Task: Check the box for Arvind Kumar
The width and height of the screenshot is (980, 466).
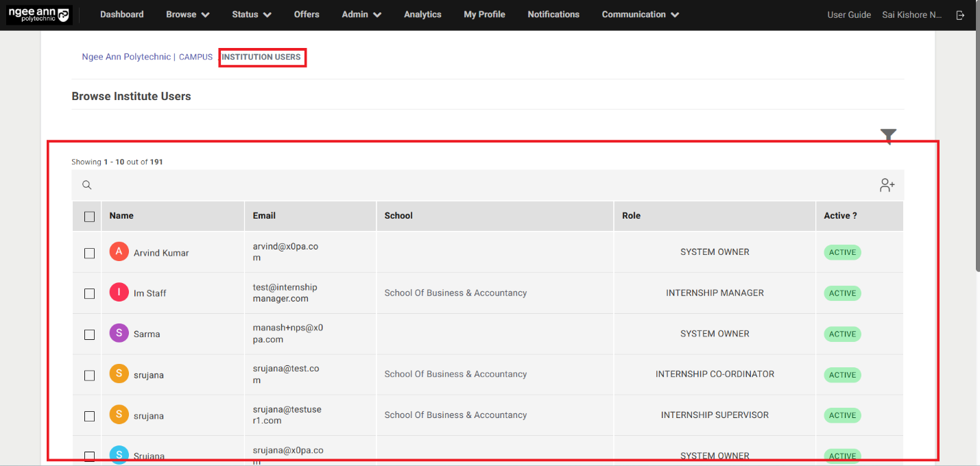Action: pos(89,253)
